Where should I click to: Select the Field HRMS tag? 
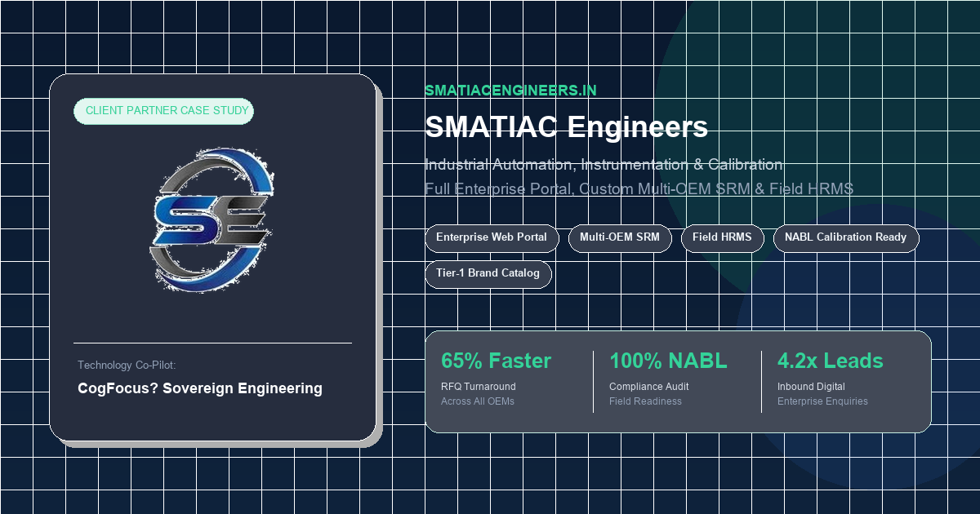[x=723, y=238]
